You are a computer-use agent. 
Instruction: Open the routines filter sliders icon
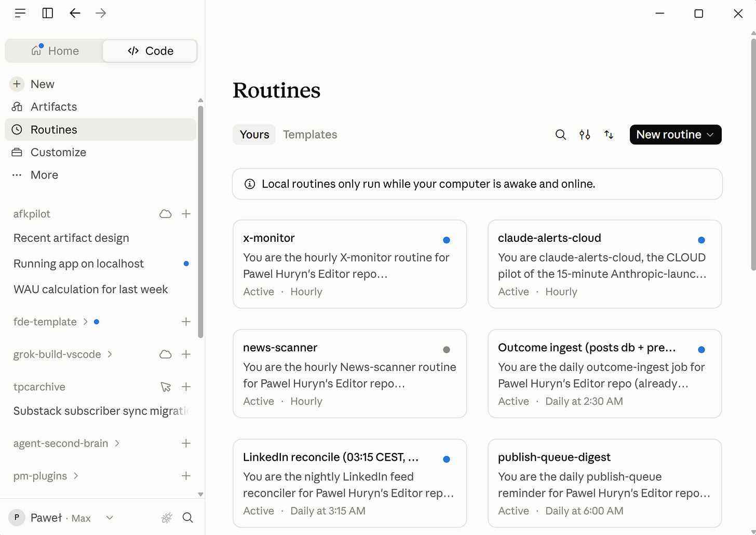coord(585,135)
